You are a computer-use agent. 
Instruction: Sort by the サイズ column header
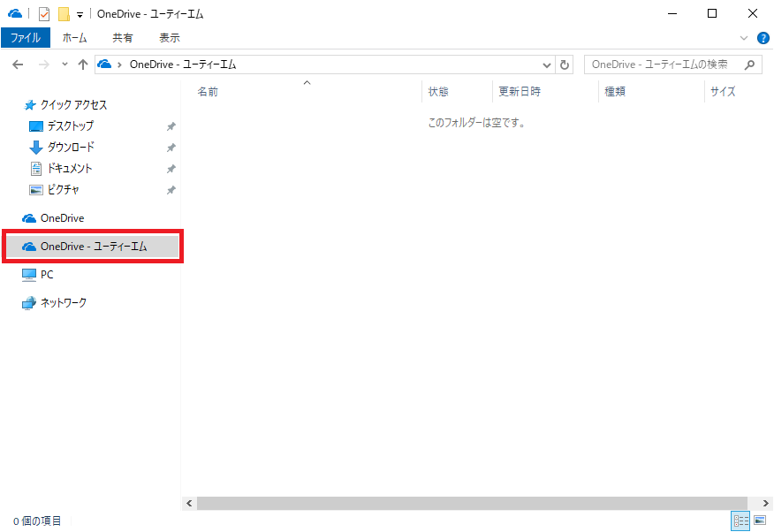coord(723,92)
